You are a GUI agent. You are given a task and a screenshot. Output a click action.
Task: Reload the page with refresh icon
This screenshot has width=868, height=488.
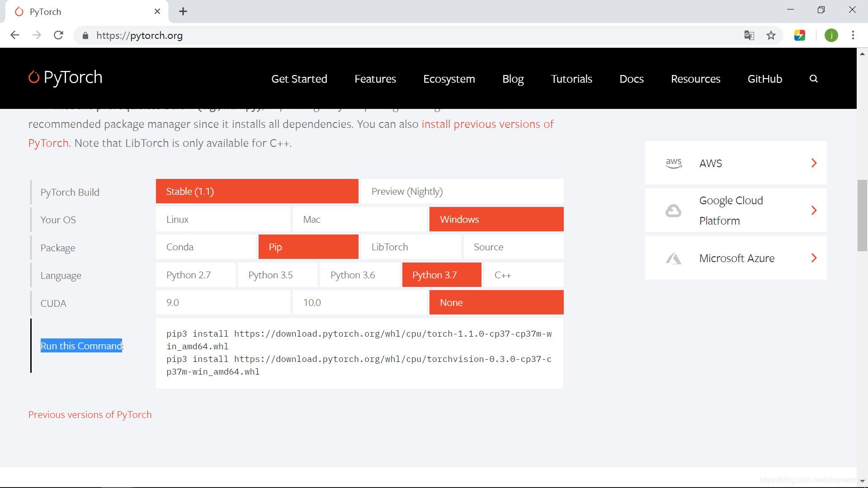[58, 35]
